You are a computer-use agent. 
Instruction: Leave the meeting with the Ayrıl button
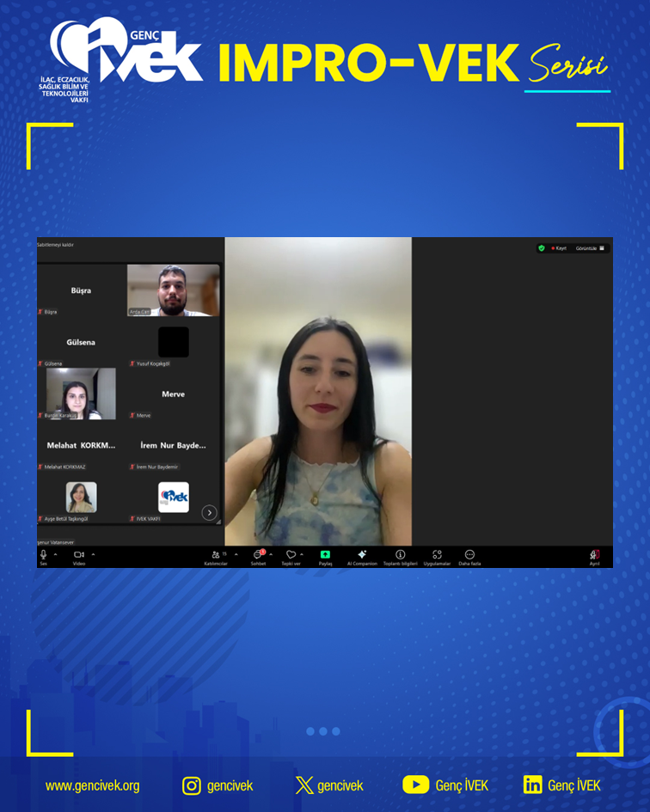tap(594, 556)
